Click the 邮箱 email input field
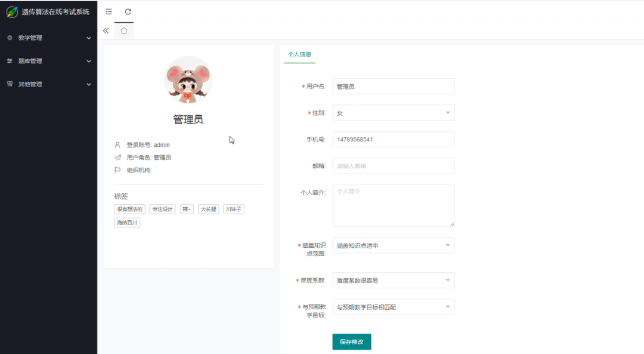The height and width of the screenshot is (354, 644). tap(393, 166)
